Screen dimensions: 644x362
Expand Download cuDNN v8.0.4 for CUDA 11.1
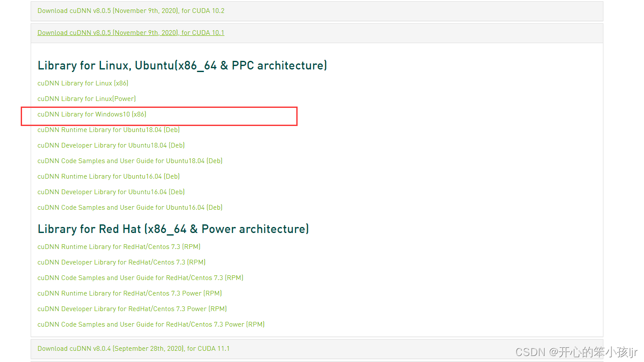coord(133,349)
